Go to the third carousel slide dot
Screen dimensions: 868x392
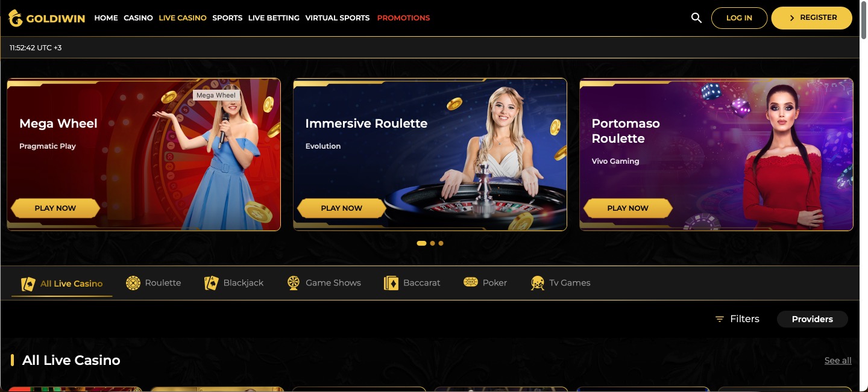pos(441,243)
